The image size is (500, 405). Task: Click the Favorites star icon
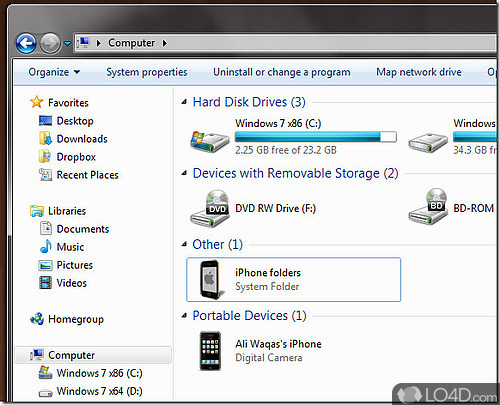tap(37, 102)
